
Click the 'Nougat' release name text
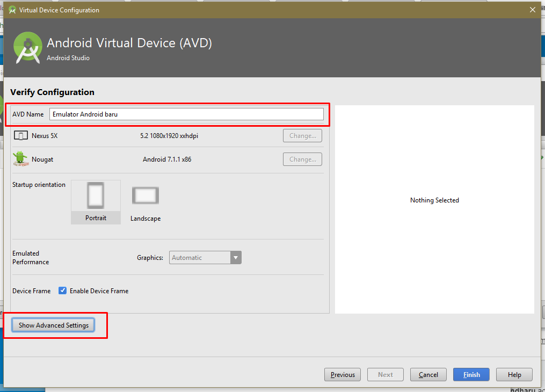42,159
